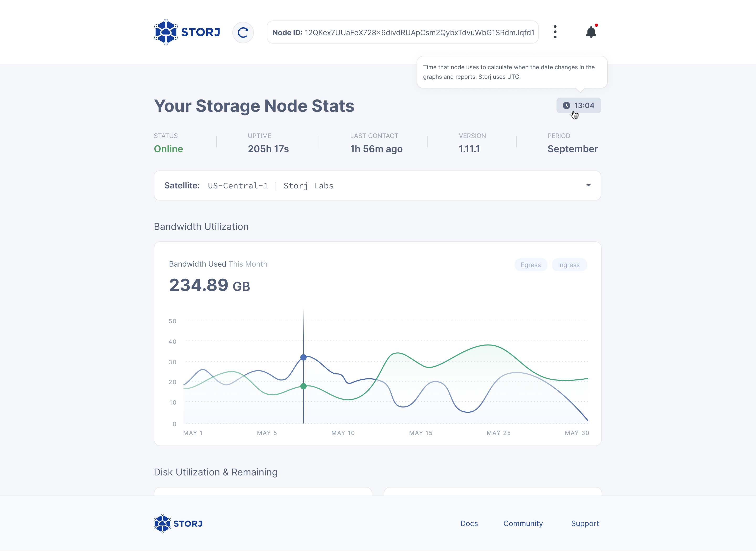Open the Support footer link

tap(585, 523)
